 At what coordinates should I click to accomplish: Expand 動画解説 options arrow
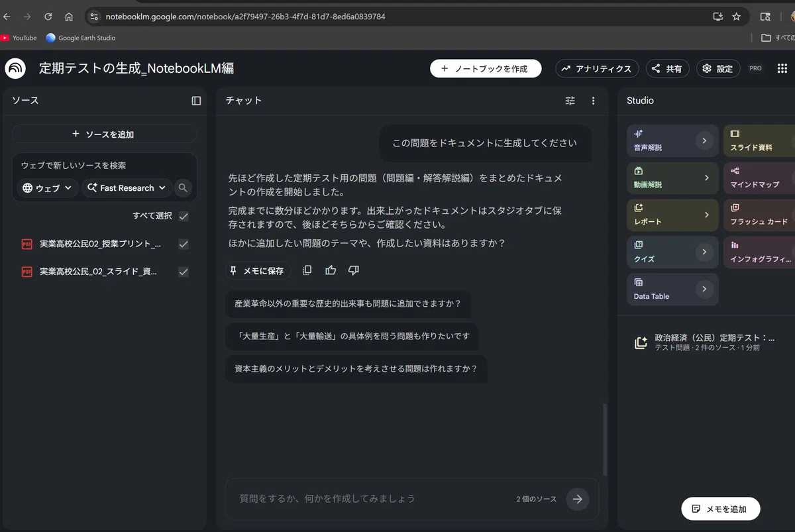(x=706, y=178)
